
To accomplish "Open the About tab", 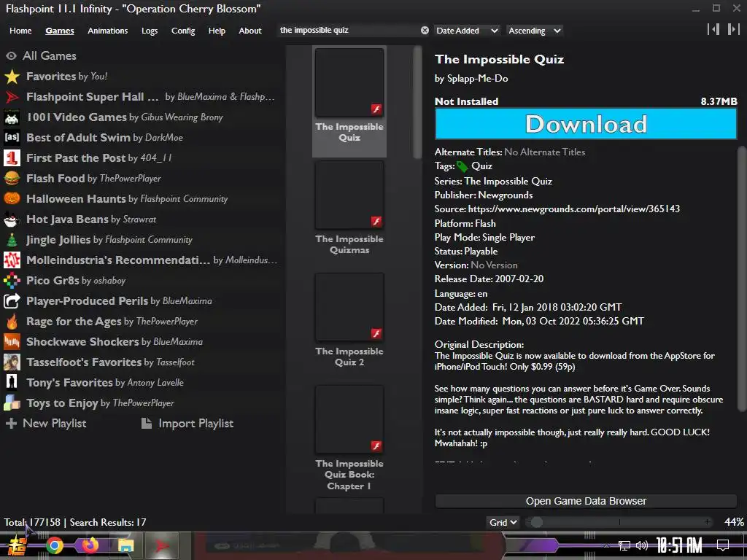I will (x=250, y=31).
